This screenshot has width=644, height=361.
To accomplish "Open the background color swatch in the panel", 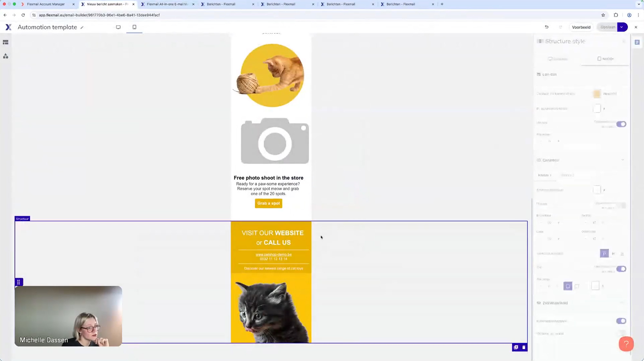I will click(x=596, y=94).
